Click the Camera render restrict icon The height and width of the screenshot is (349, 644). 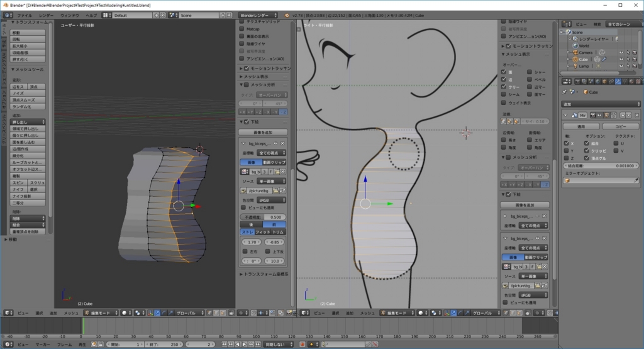[635, 53]
